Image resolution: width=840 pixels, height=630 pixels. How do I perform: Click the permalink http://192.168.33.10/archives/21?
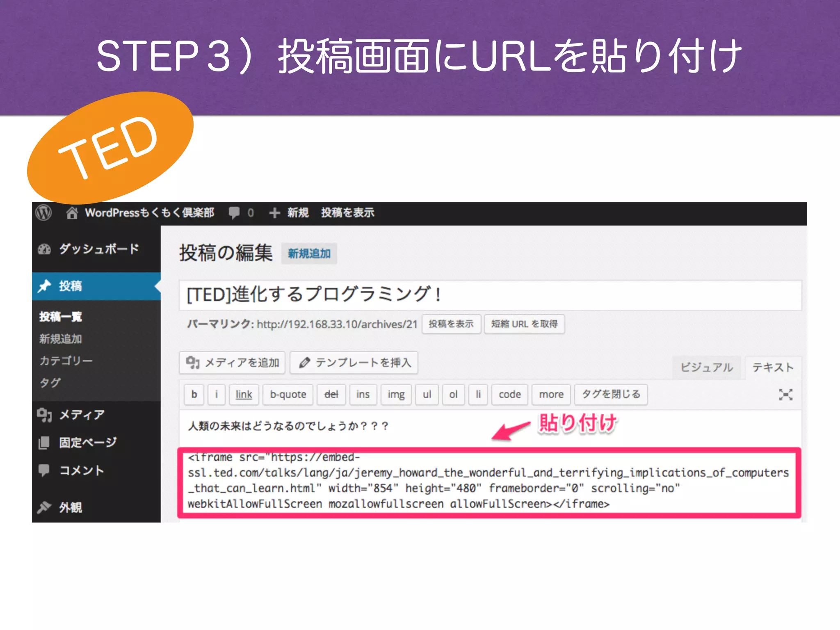point(337,324)
